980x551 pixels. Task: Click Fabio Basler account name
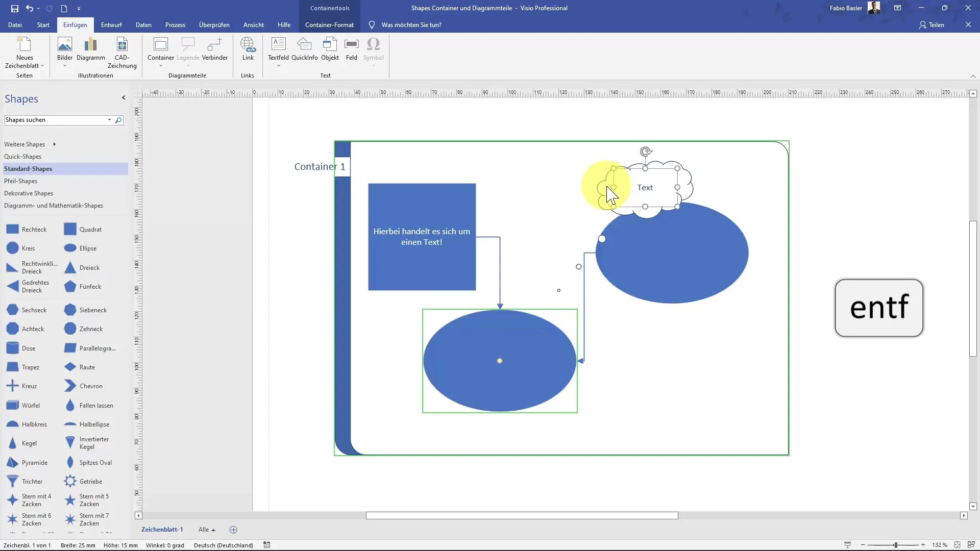pyautogui.click(x=846, y=8)
